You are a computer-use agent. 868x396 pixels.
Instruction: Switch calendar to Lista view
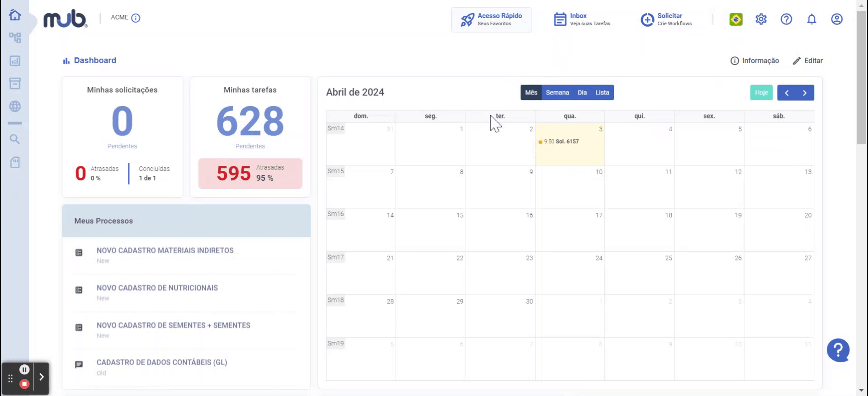[602, 93]
